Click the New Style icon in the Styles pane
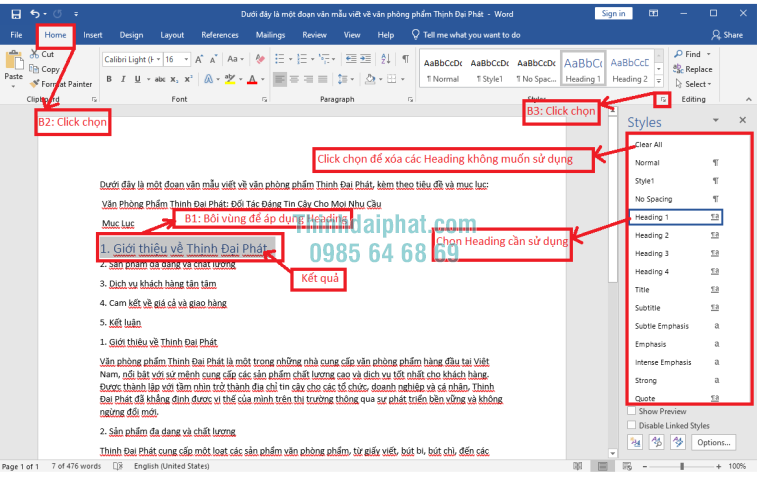768x477 pixels. coord(635,442)
